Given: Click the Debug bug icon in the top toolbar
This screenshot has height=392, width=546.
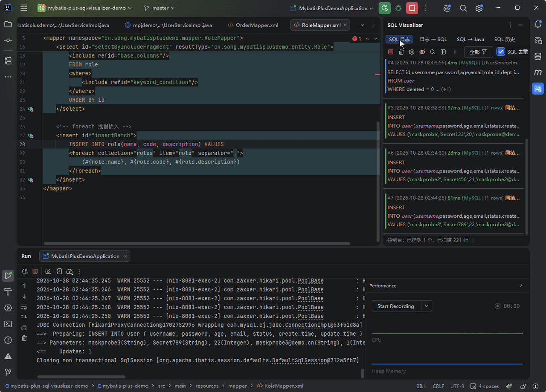Looking at the screenshot, I should 398,8.
